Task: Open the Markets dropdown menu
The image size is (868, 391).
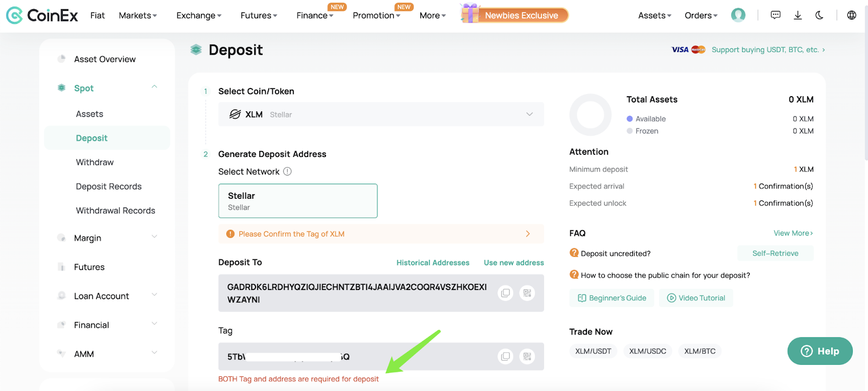Action: 138,15
